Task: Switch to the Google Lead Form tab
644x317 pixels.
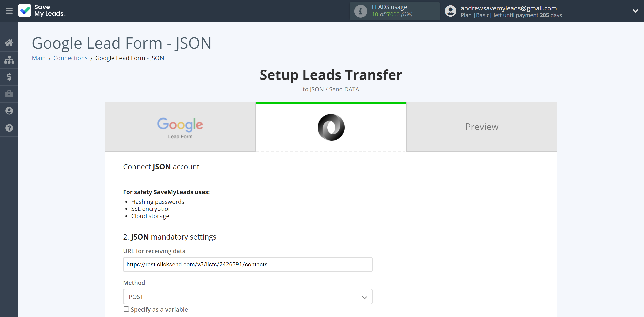Action: pyautogui.click(x=180, y=127)
